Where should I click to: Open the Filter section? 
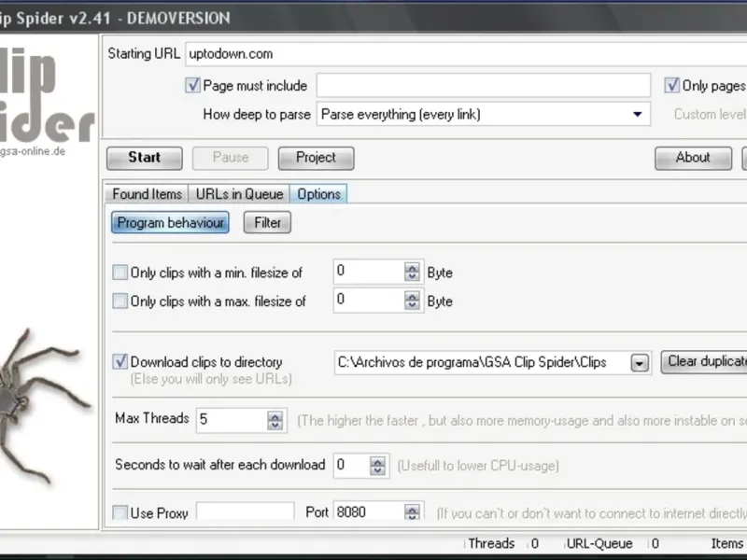(267, 222)
